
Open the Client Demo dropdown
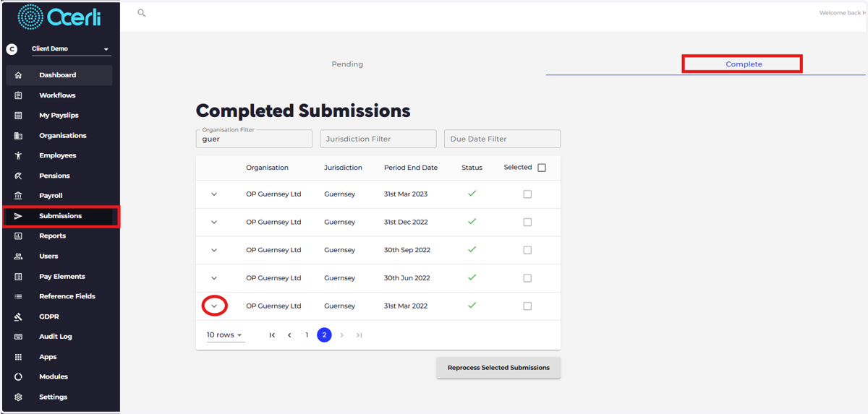[x=71, y=49]
